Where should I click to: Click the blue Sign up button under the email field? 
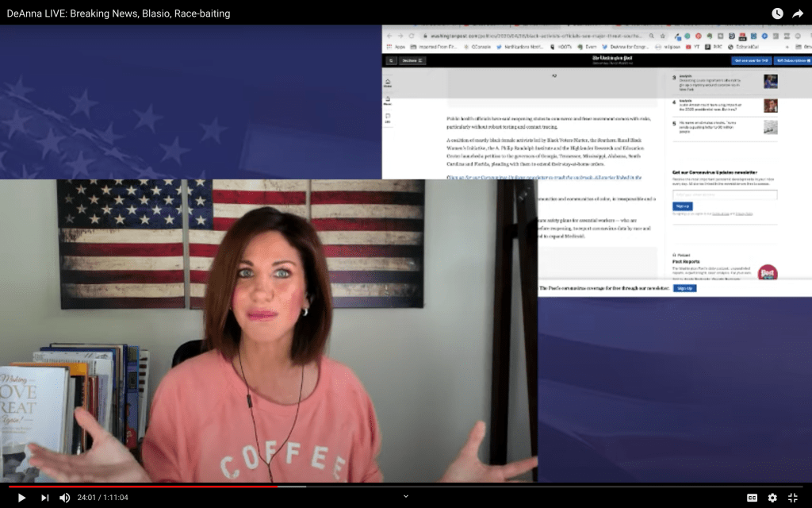(x=682, y=206)
